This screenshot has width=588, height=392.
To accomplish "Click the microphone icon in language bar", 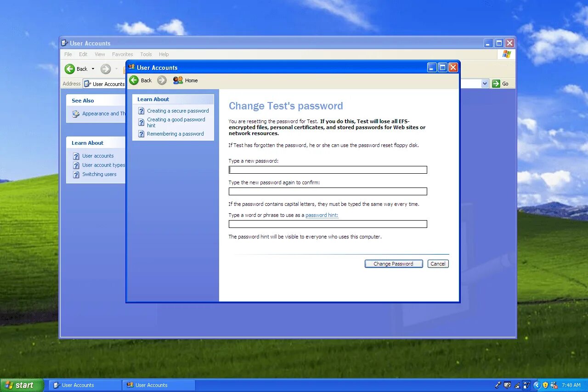I will (498, 385).
